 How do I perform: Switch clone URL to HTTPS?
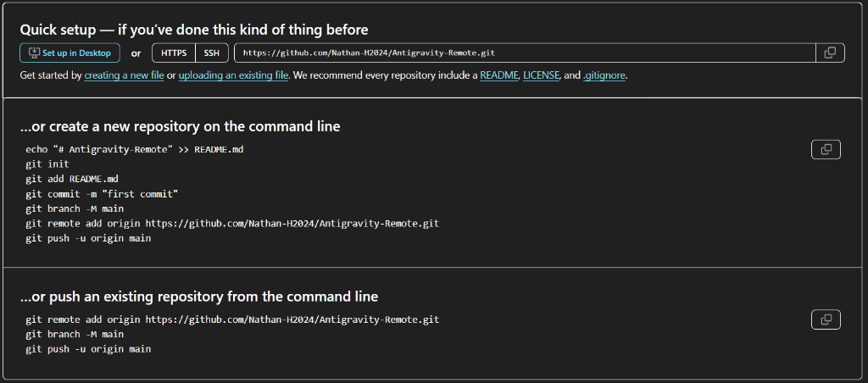[x=174, y=53]
